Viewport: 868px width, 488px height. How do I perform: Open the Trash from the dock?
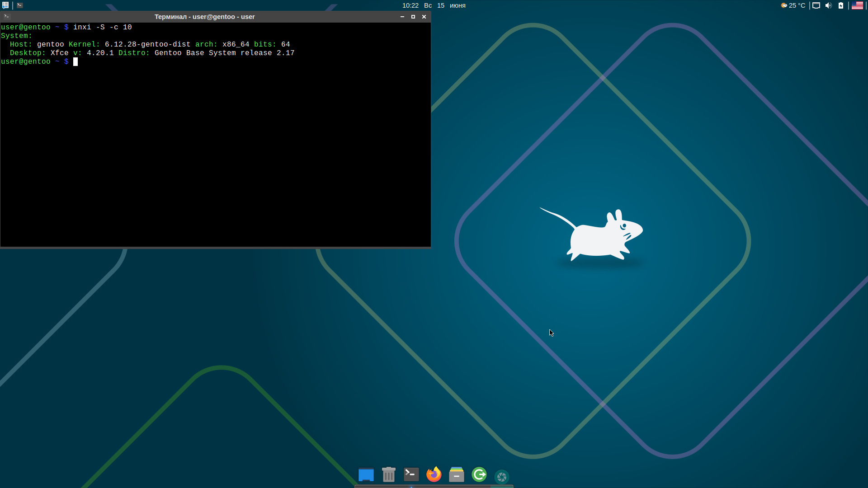pos(388,474)
